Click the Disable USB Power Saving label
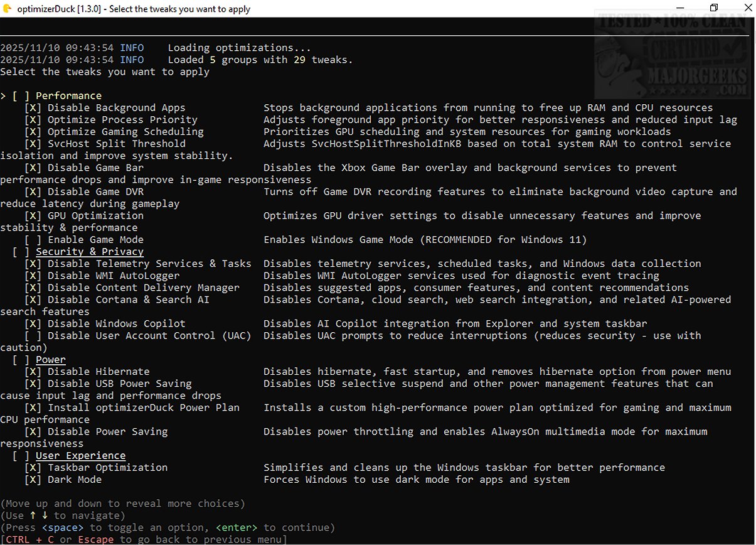756x545 pixels. pos(120,384)
